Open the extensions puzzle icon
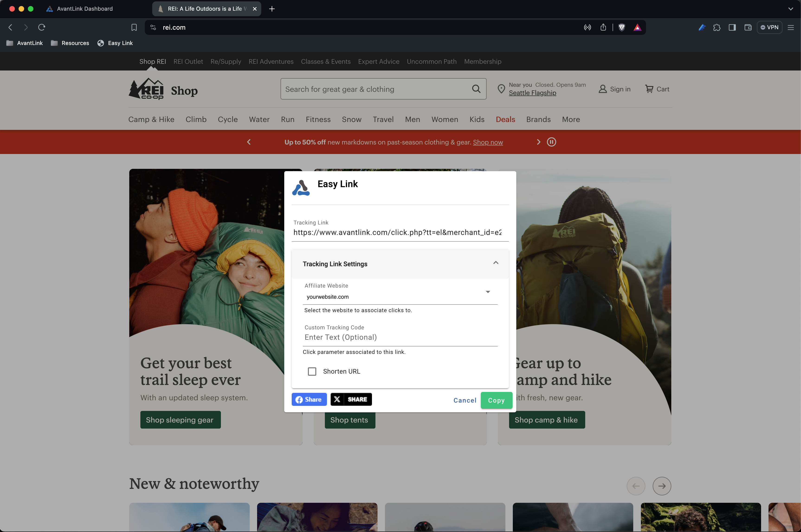 point(717,28)
